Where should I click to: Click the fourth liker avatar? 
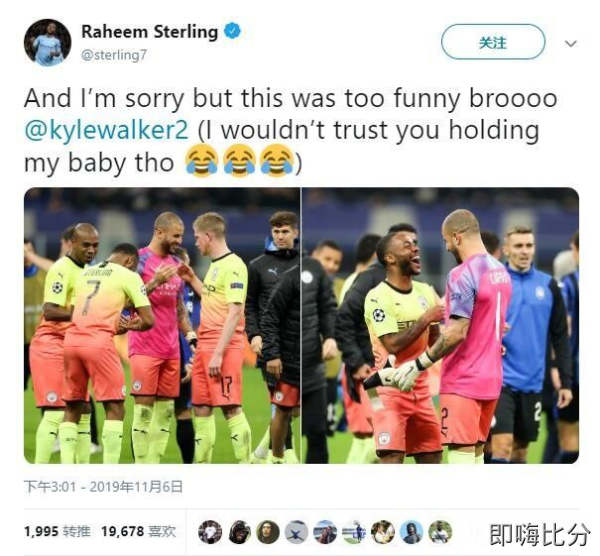297,532
